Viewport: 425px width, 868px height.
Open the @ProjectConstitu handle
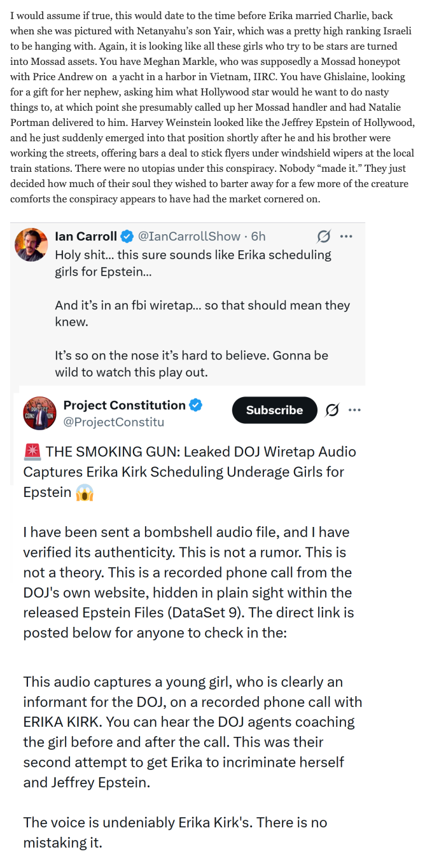point(114,421)
